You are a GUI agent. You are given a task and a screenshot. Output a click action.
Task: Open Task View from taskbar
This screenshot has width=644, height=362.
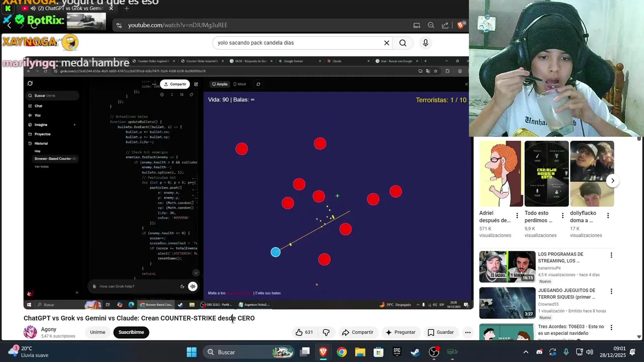305,352
